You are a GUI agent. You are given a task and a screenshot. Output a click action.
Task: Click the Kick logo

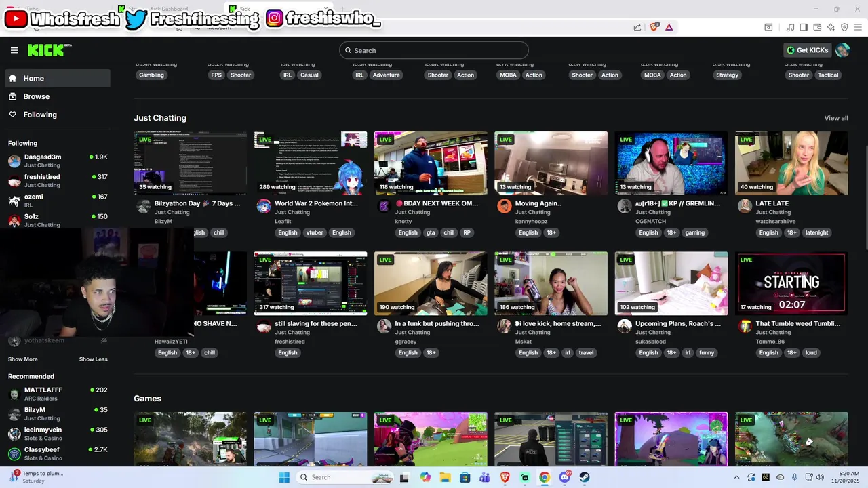(x=49, y=50)
